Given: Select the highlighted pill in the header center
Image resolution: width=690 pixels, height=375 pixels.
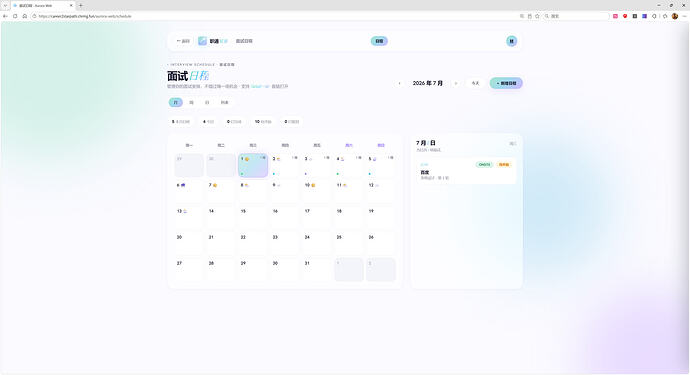Looking at the screenshot, I should point(379,41).
